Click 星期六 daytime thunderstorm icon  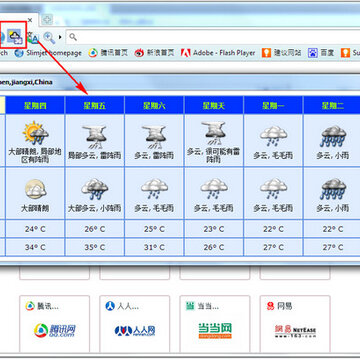(x=154, y=137)
